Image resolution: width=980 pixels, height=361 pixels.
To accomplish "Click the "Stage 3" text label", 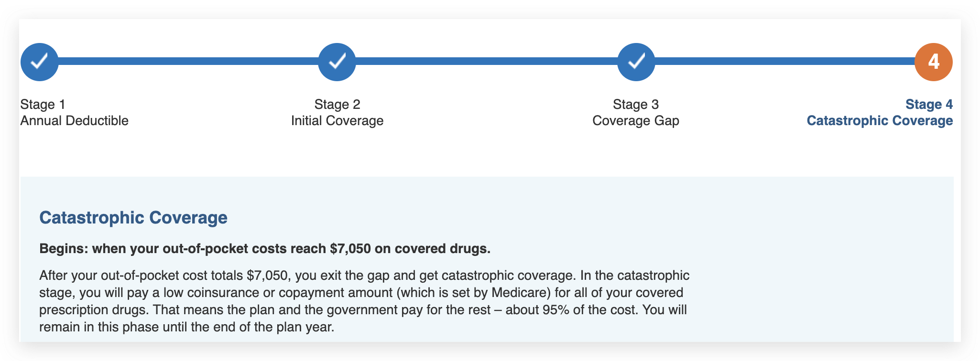I will click(636, 104).
